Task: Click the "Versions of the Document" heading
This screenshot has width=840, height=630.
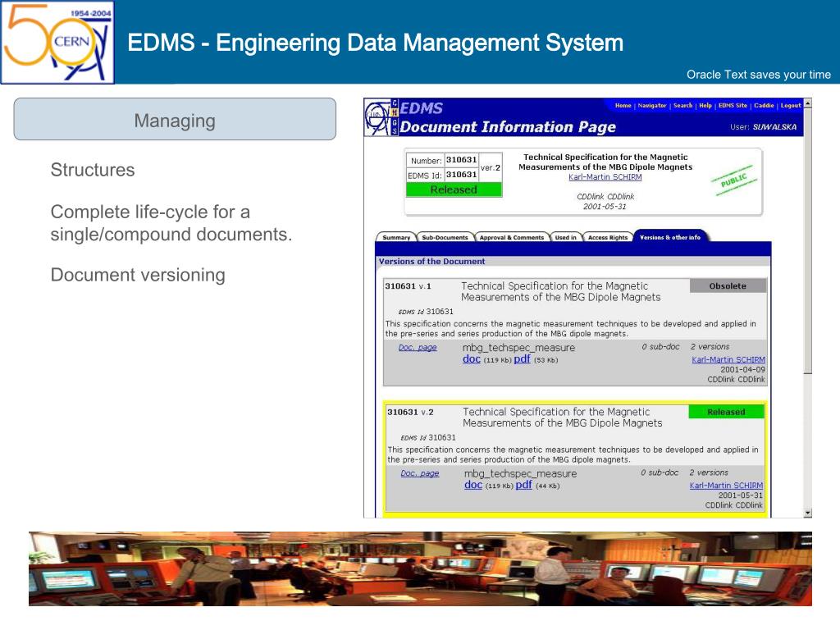Action: point(431,262)
